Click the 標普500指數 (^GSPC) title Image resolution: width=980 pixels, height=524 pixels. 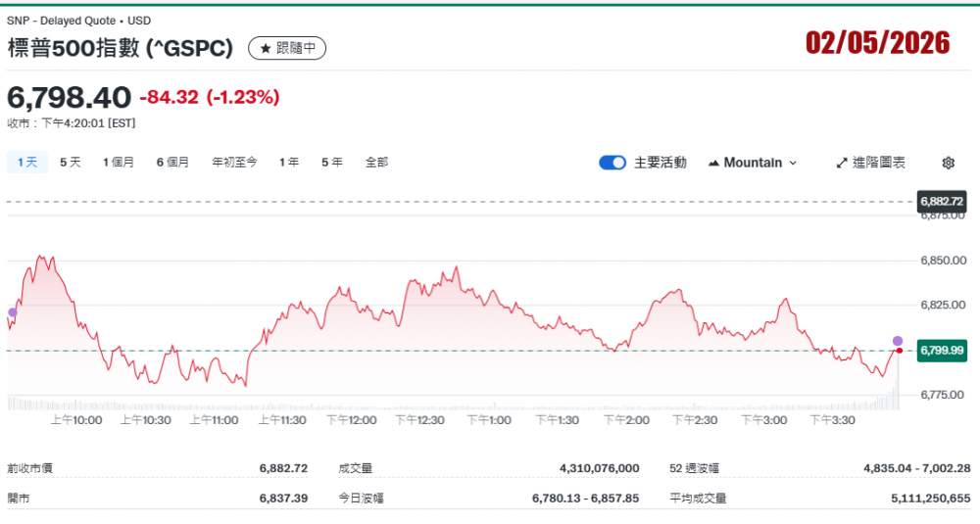point(121,48)
